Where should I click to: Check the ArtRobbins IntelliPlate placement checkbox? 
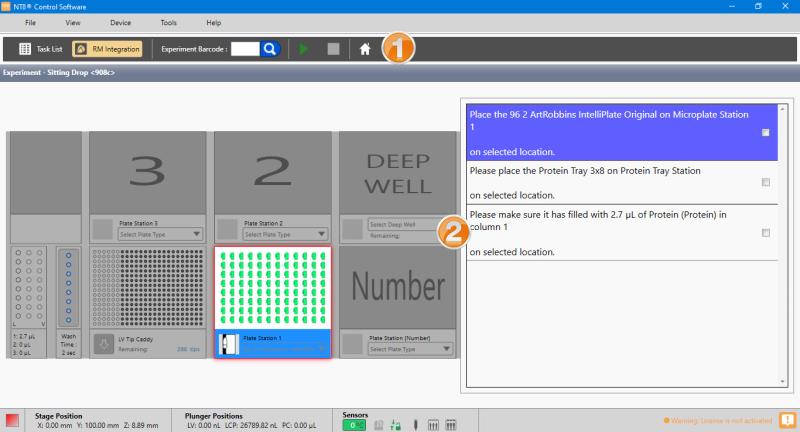[x=765, y=133]
